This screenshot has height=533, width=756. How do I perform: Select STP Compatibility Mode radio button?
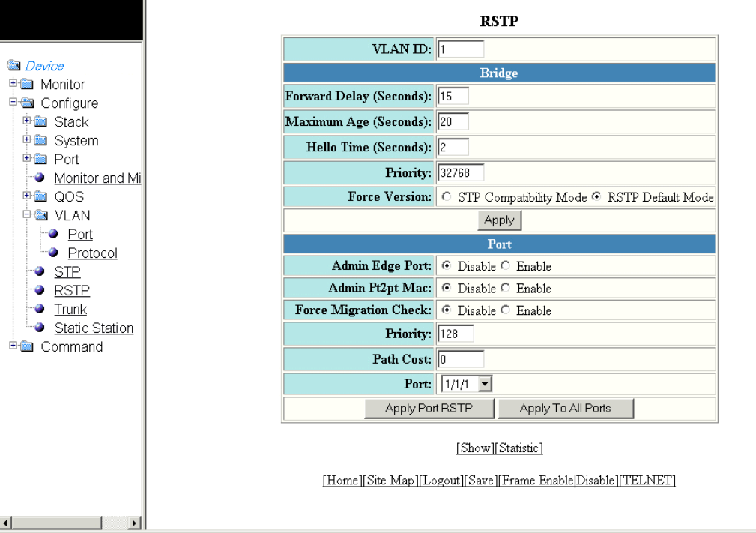[x=447, y=197]
